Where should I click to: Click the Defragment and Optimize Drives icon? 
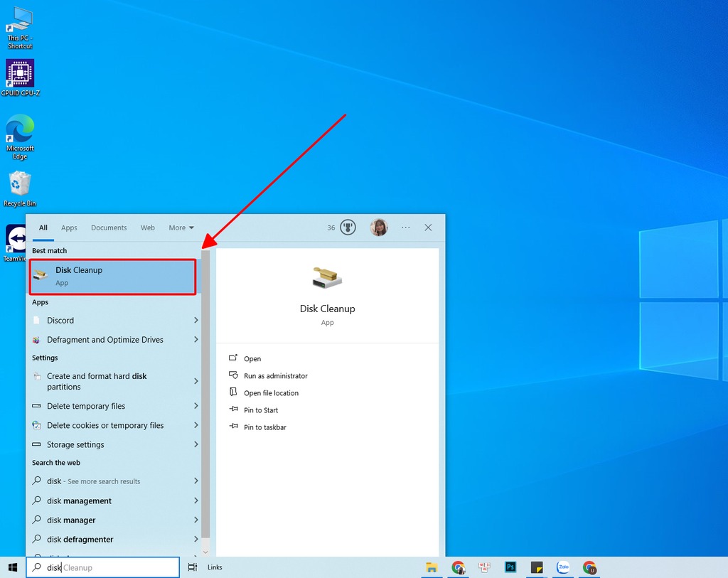(36, 340)
